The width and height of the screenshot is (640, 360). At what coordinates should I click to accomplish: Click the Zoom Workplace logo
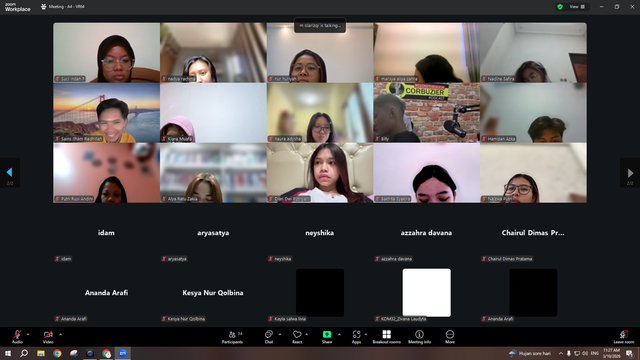tap(17, 7)
